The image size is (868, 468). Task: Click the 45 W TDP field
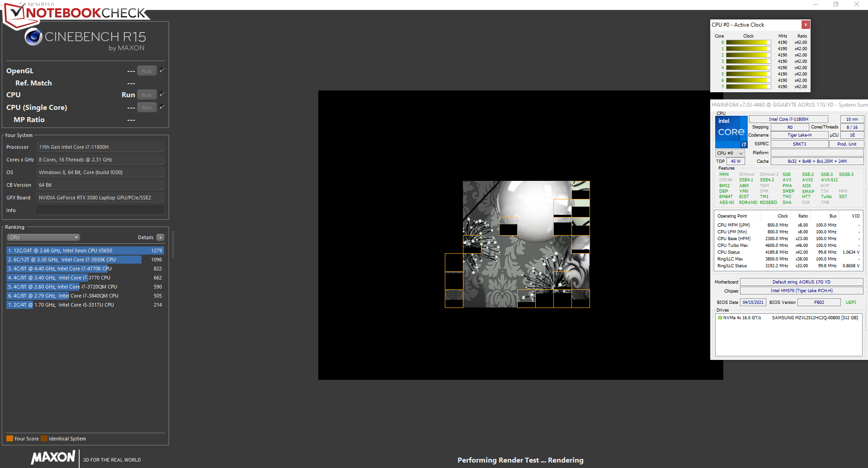click(736, 161)
